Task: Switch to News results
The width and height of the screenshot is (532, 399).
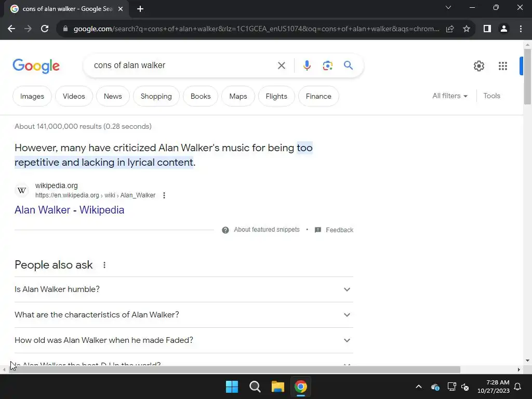Action: tap(113, 96)
